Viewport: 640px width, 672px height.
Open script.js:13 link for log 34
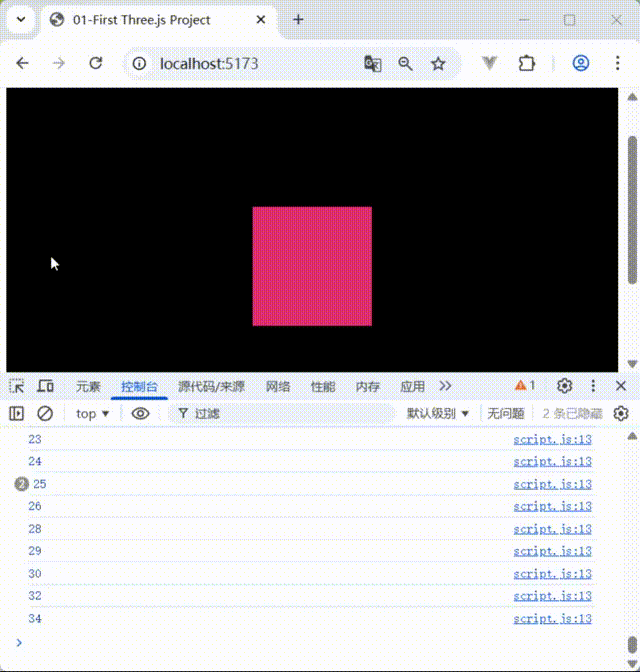click(553, 618)
